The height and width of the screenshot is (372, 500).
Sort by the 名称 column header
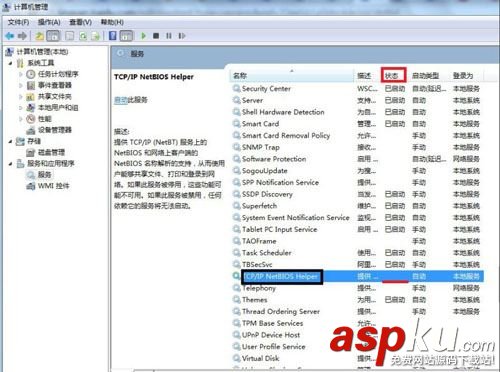(x=292, y=76)
